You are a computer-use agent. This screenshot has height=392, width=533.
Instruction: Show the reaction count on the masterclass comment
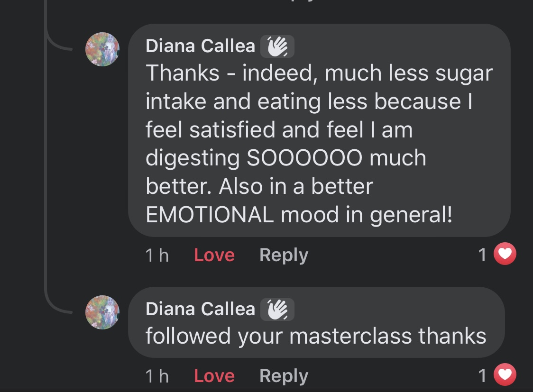tap(483, 376)
